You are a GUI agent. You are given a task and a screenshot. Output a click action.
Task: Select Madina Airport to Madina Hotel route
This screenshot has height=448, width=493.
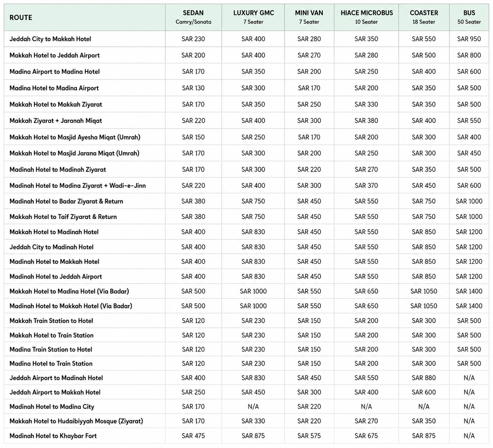(55, 72)
